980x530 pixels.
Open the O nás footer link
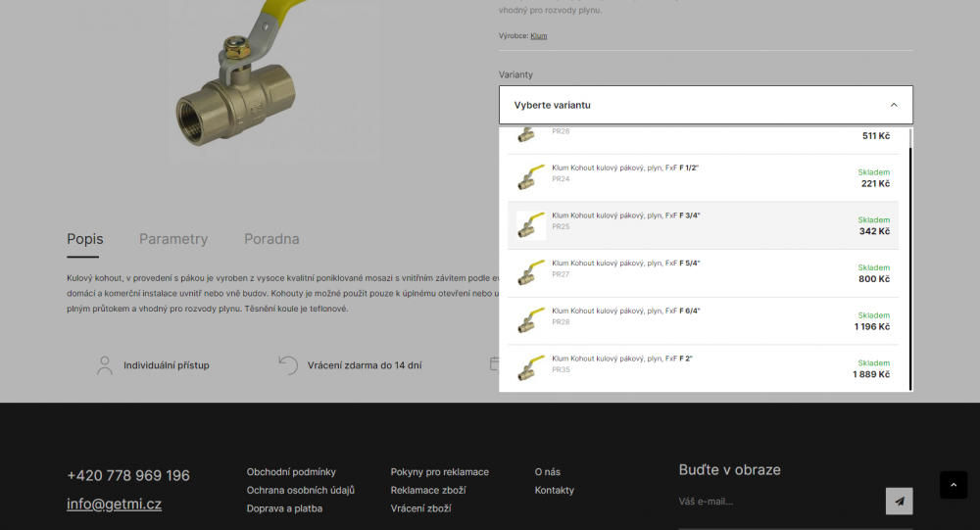coord(548,472)
